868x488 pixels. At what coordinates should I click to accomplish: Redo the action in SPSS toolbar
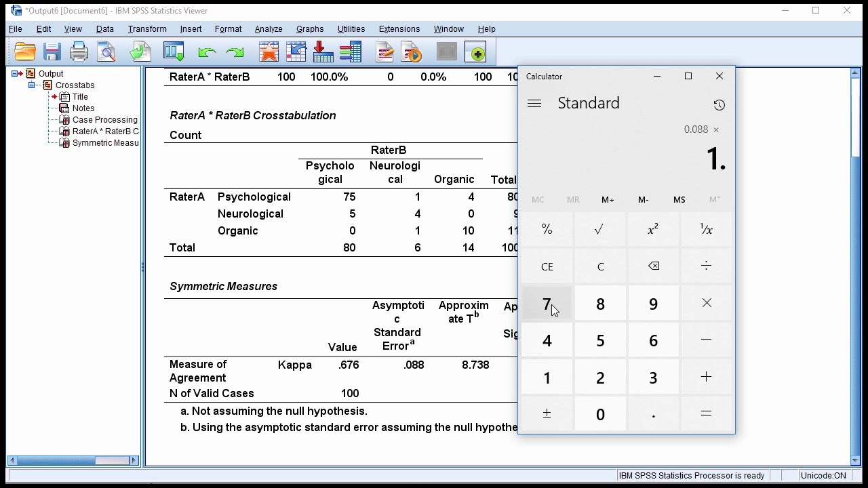[x=235, y=52]
